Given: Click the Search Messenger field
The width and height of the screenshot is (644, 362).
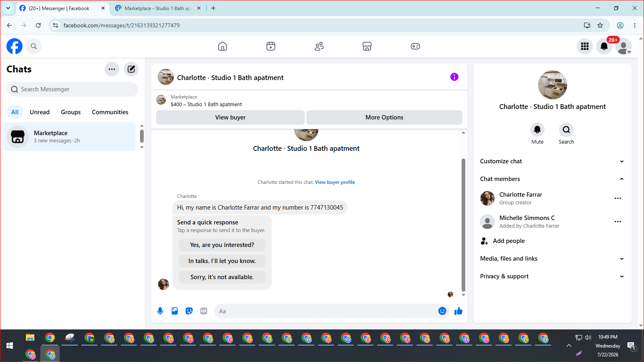Looking at the screenshot, I should [72, 89].
